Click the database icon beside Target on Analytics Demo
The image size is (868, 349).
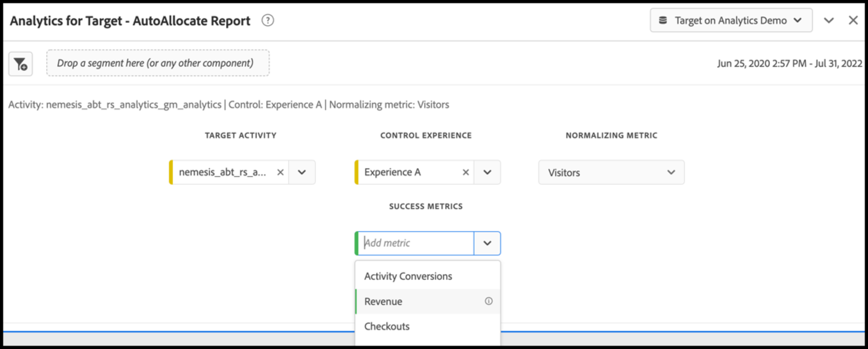click(662, 21)
